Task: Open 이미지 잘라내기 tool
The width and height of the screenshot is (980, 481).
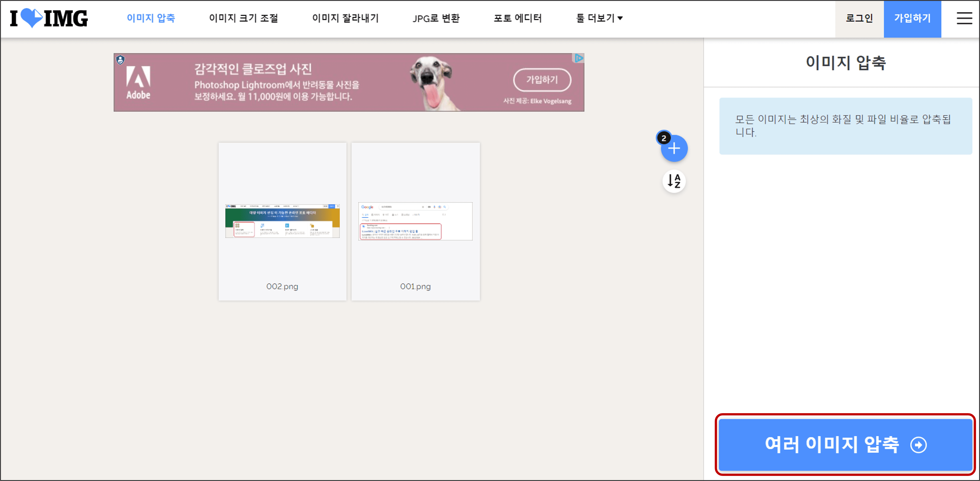Action: [345, 18]
